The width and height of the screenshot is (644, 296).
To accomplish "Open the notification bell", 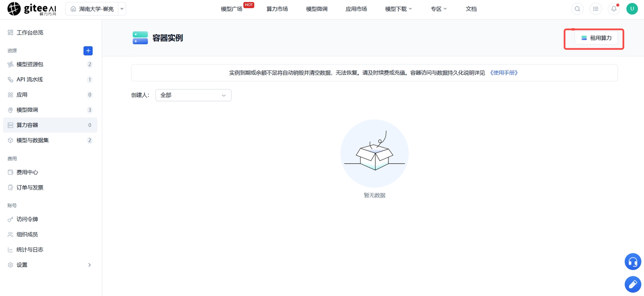I will pyautogui.click(x=614, y=9).
